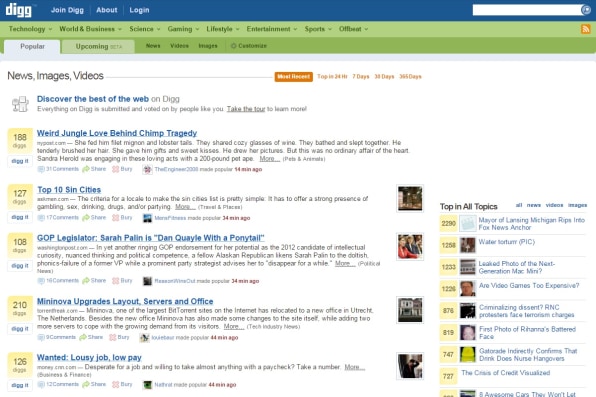
Task: Click the search magnifier icon
Action: [586, 10]
